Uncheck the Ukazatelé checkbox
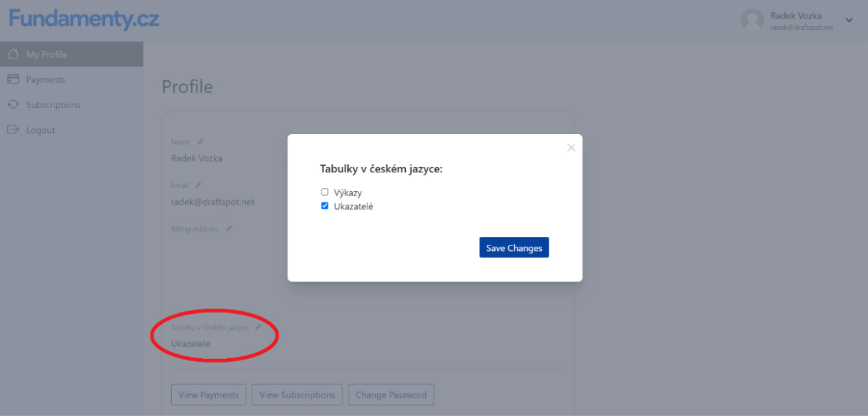 (325, 206)
